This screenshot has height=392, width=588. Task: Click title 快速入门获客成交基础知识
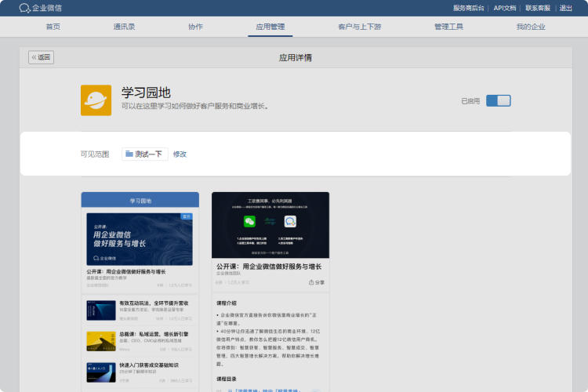click(x=149, y=365)
